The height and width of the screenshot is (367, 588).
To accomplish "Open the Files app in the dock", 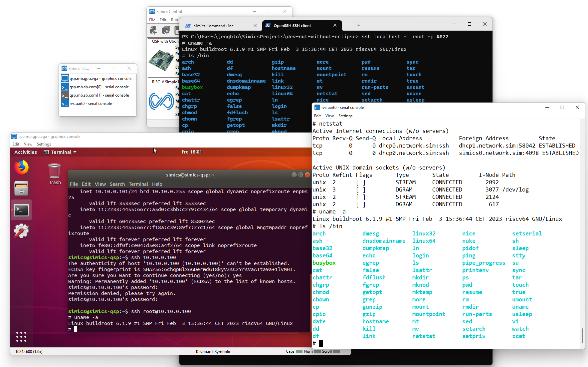I will tap(21, 188).
